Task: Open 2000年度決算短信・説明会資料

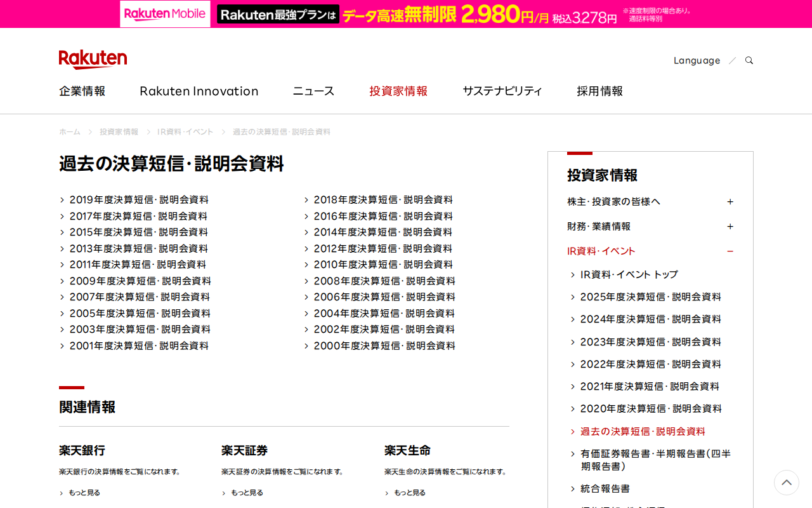Action: (384, 346)
